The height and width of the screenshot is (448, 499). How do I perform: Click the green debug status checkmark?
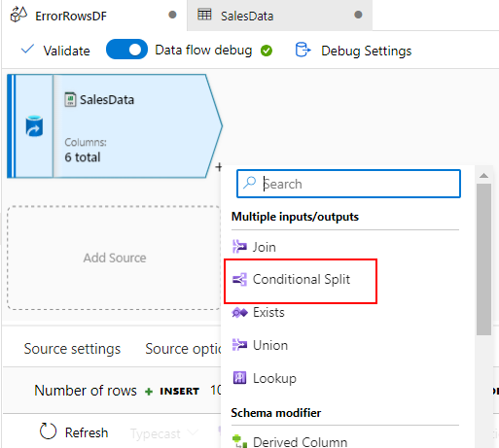click(267, 51)
